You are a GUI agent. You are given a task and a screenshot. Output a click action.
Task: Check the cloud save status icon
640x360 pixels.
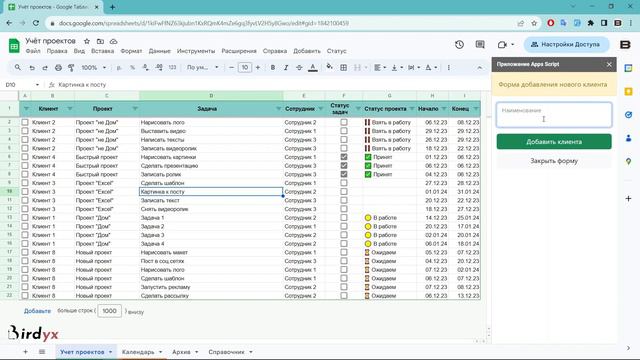click(x=113, y=41)
